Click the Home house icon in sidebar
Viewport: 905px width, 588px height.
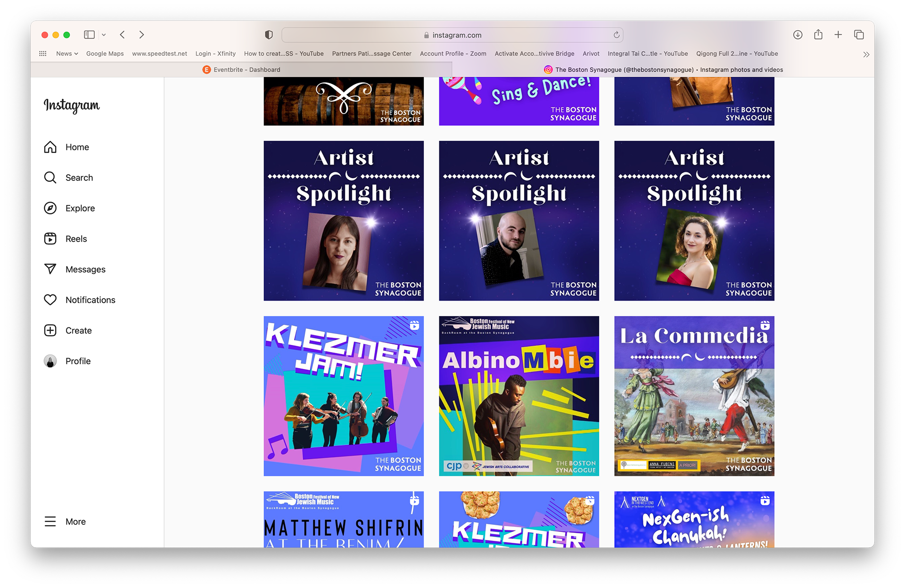coord(50,147)
